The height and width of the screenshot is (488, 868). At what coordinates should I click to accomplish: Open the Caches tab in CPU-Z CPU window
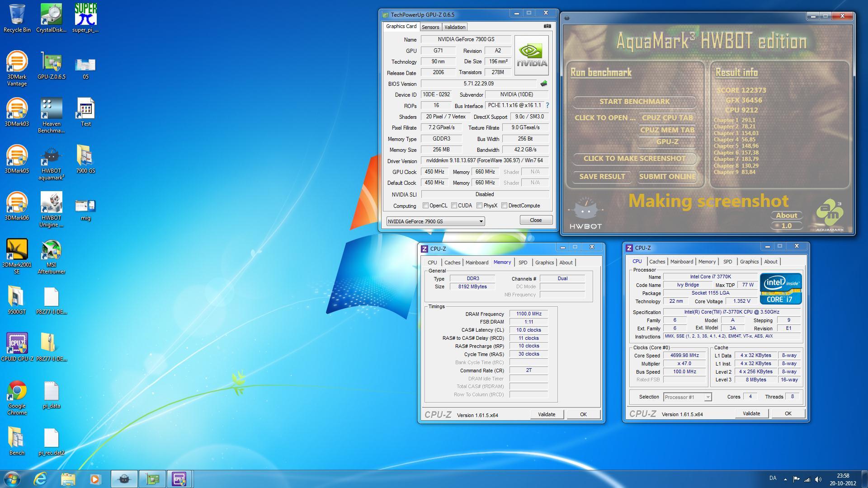click(657, 262)
